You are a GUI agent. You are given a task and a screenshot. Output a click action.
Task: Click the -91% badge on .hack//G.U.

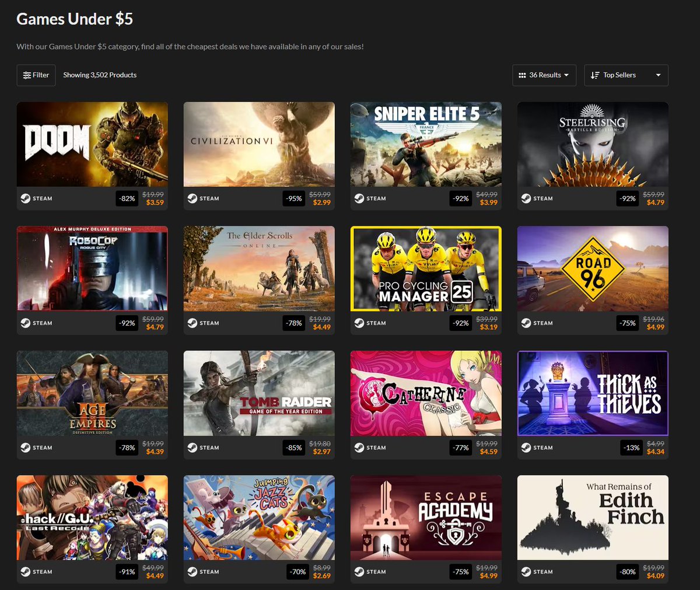point(127,572)
